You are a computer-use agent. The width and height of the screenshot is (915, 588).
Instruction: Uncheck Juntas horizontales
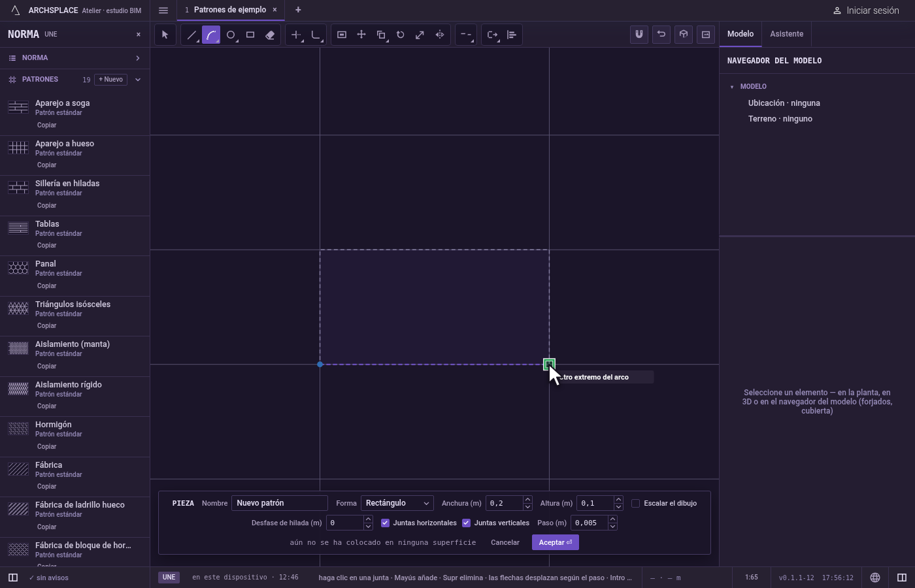385,523
